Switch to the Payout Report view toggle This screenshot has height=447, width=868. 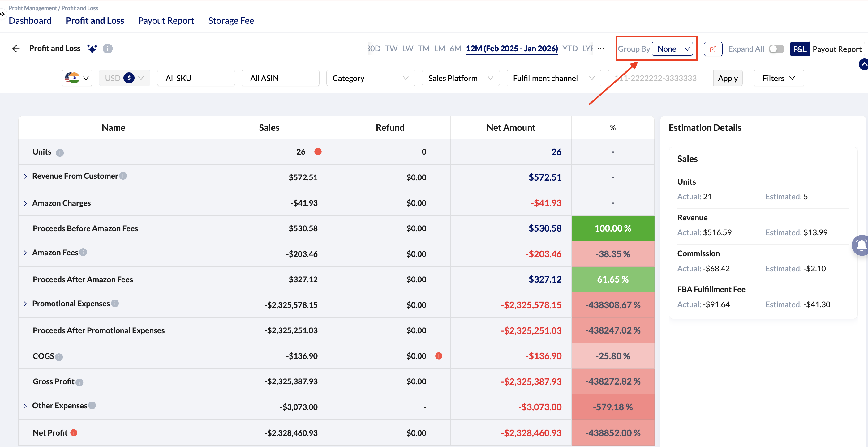coord(837,49)
